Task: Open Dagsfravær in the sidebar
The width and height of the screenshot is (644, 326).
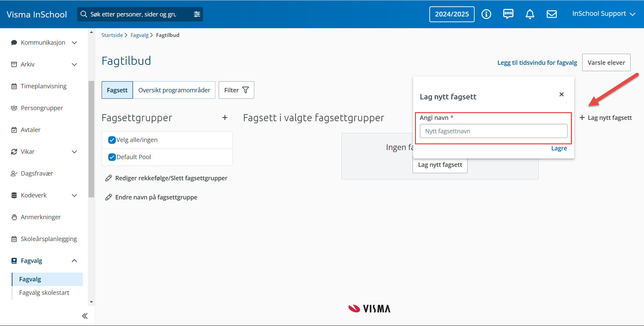Action: [x=37, y=174]
